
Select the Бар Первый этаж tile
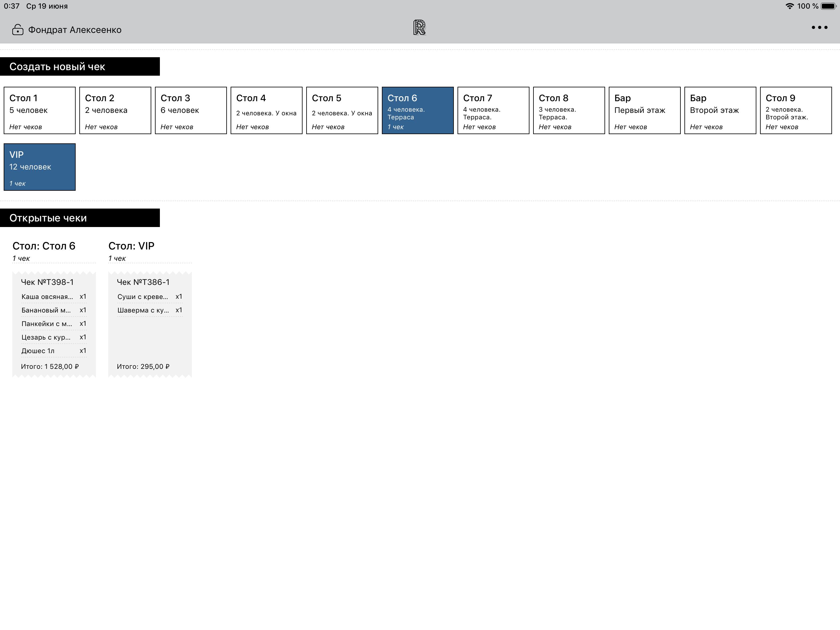click(x=644, y=110)
